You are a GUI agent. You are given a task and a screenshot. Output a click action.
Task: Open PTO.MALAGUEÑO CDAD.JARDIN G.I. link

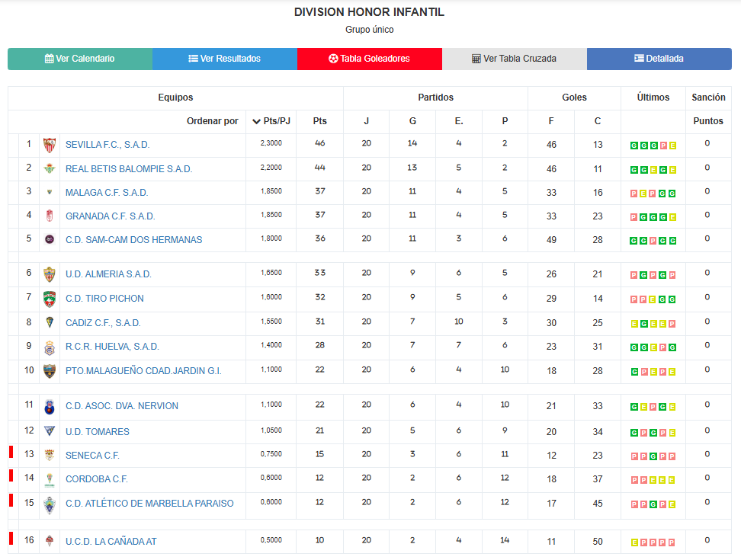143,371
